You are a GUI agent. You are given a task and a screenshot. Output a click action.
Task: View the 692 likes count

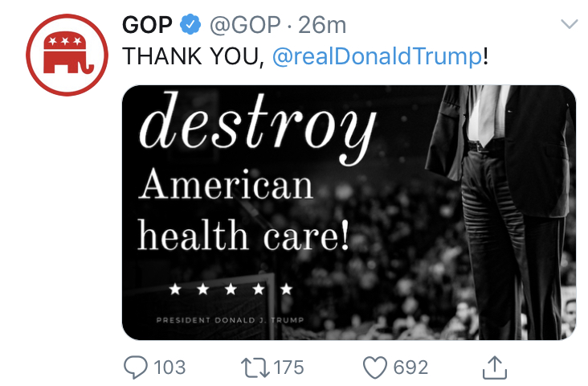410,368
